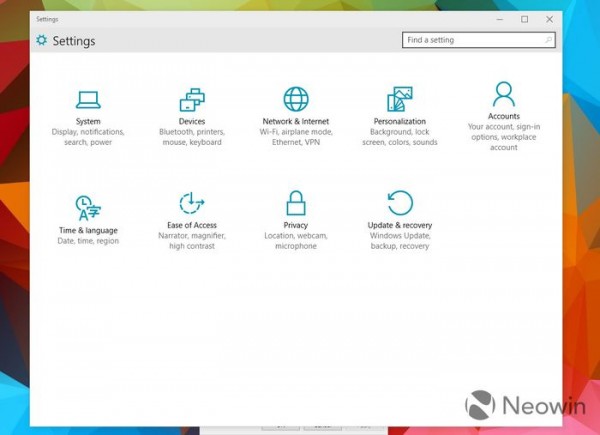This screenshot has height=435, width=600.
Task: Open System settings via the laptop icon
Action: pos(88,99)
